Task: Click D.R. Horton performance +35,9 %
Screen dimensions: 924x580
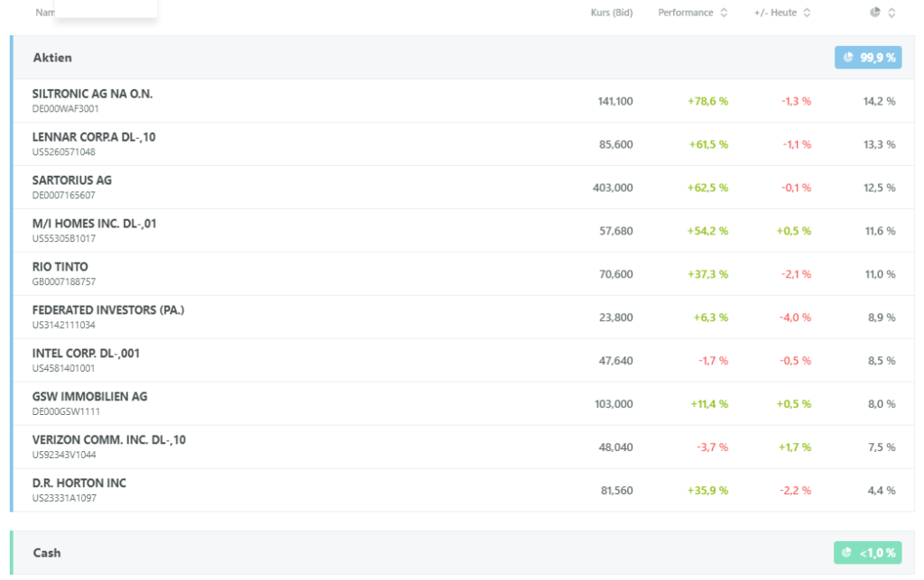Action: click(707, 491)
